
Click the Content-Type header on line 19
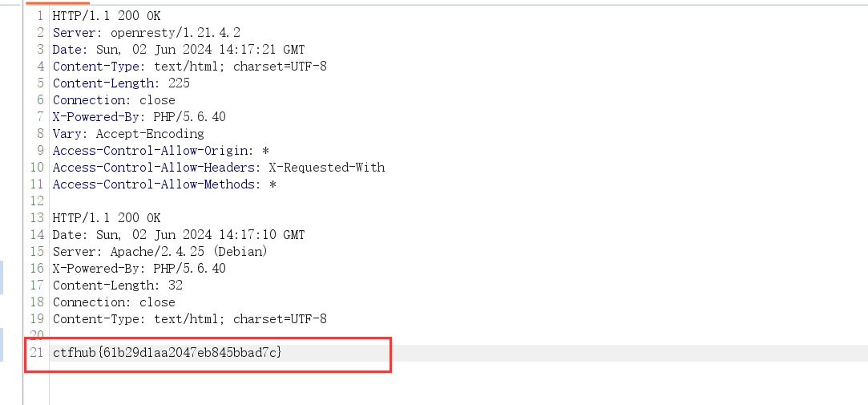190,318
